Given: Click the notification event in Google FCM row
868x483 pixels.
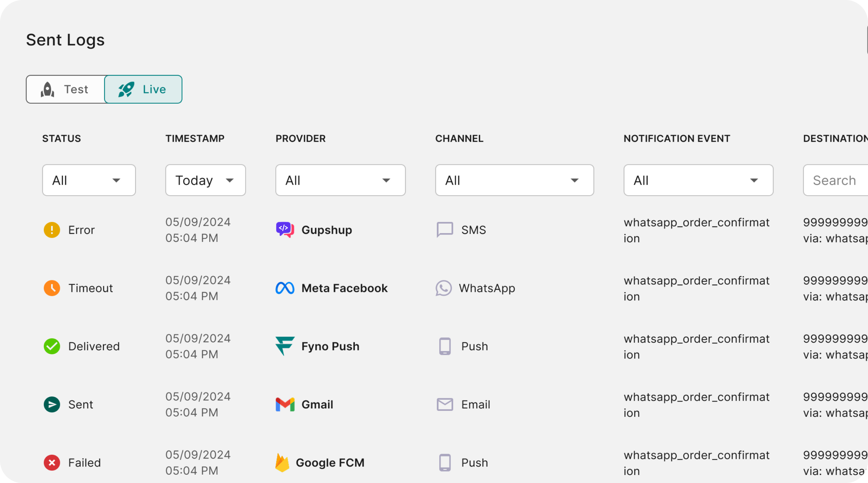Looking at the screenshot, I should [696, 463].
